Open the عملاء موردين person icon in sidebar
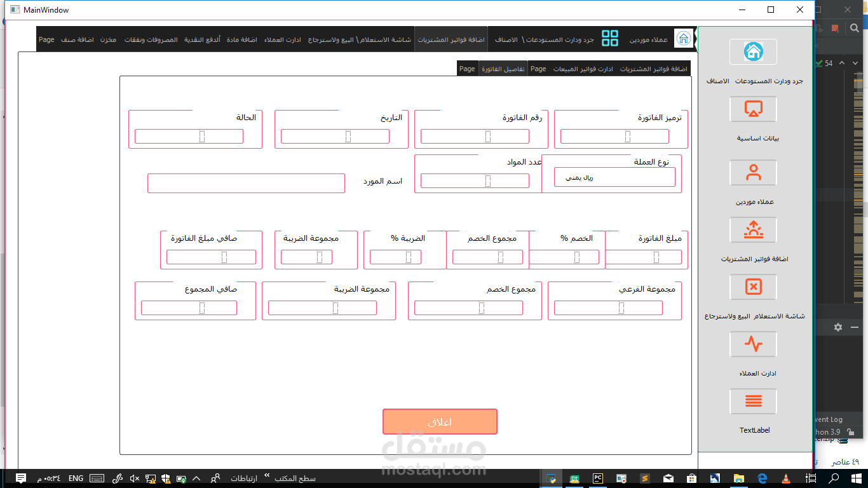This screenshot has width=868, height=488. pyautogui.click(x=753, y=173)
